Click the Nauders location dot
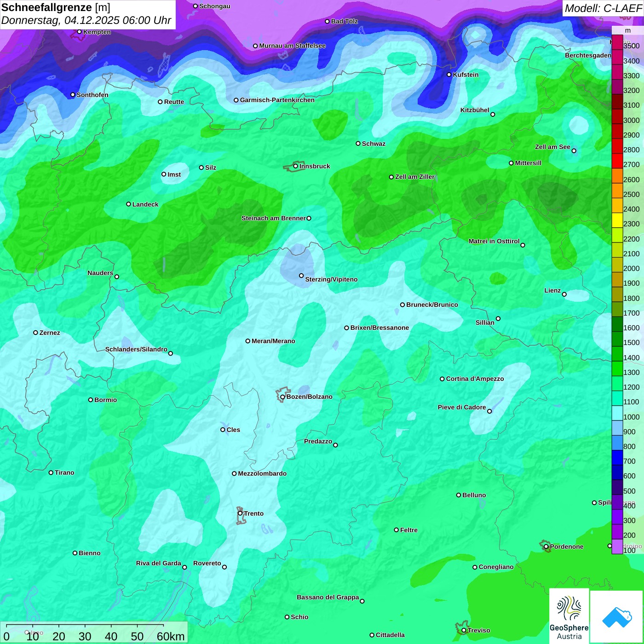 tap(116, 276)
